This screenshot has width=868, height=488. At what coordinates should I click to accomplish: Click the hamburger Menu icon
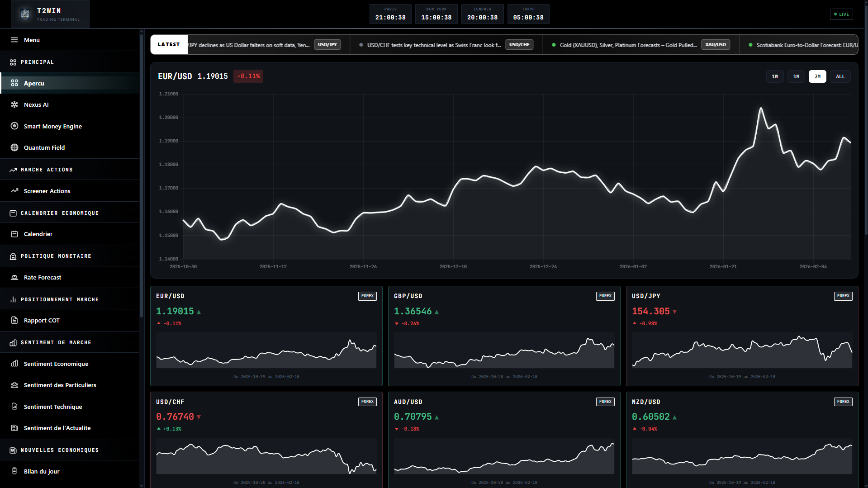click(x=14, y=40)
